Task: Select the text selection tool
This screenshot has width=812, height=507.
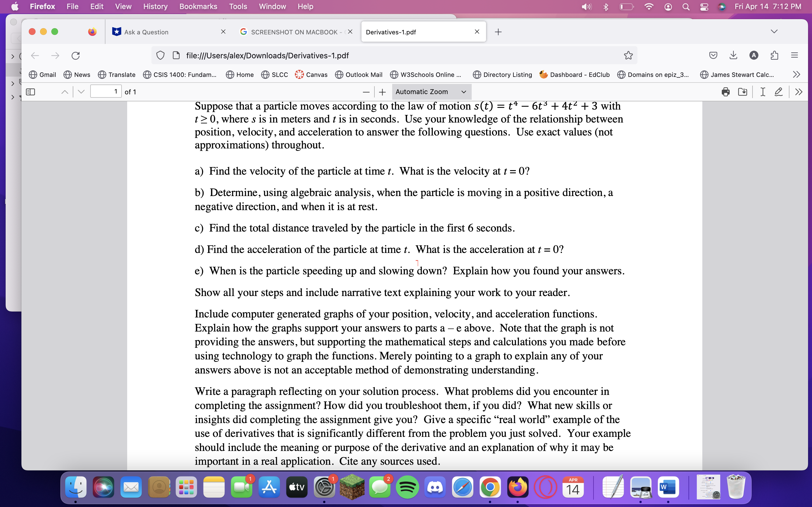Action: point(762,92)
